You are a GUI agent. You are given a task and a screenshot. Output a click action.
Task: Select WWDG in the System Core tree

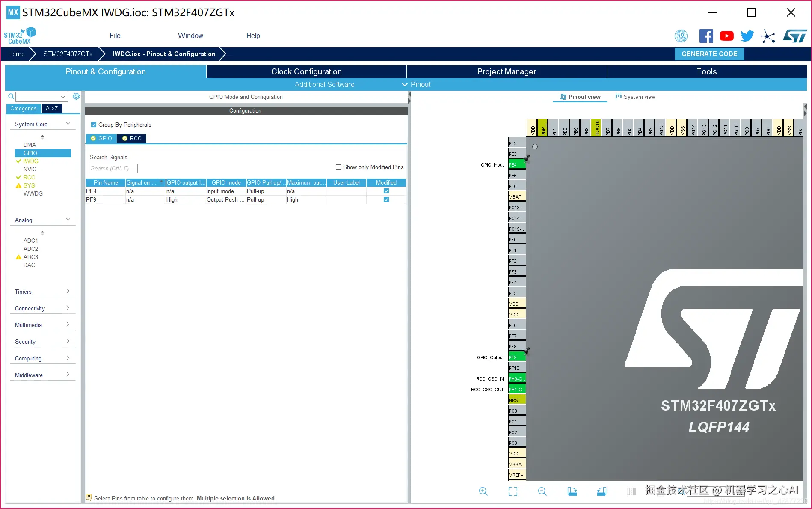[33, 193]
